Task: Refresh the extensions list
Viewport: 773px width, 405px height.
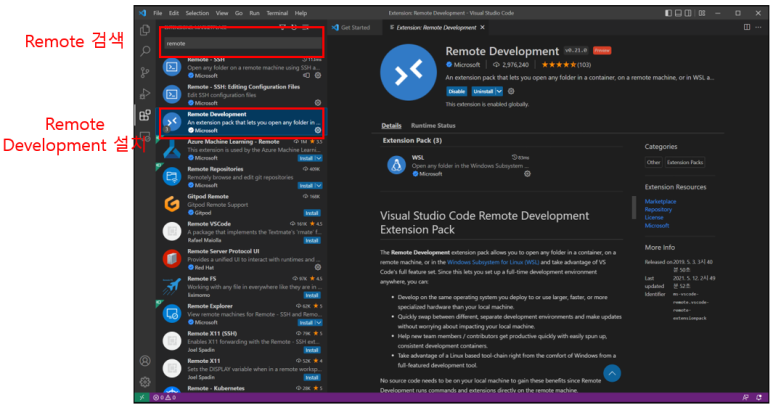Action: [x=294, y=27]
